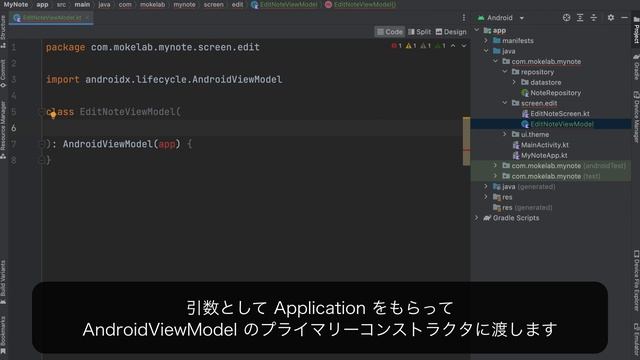
Task: Click the yellow warning count indicator
Action: point(411,46)
